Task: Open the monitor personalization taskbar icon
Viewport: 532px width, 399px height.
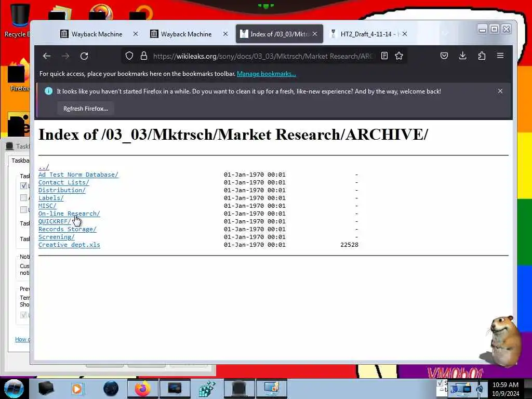Action: [x=271, y=389]
